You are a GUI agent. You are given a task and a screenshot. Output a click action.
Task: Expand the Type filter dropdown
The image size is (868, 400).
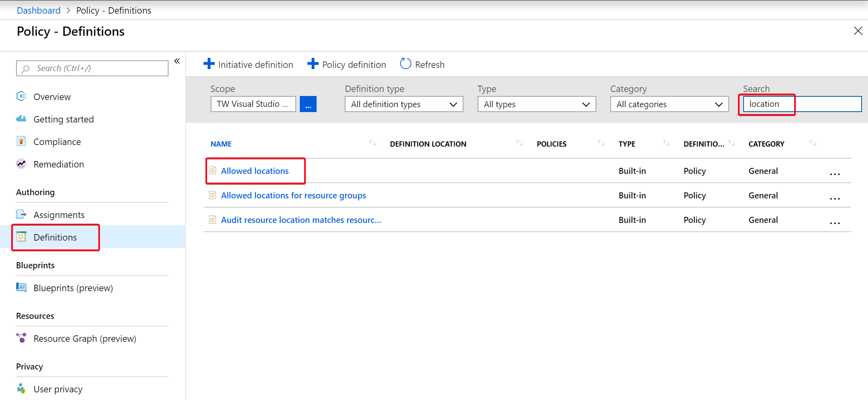coord(537,104)
